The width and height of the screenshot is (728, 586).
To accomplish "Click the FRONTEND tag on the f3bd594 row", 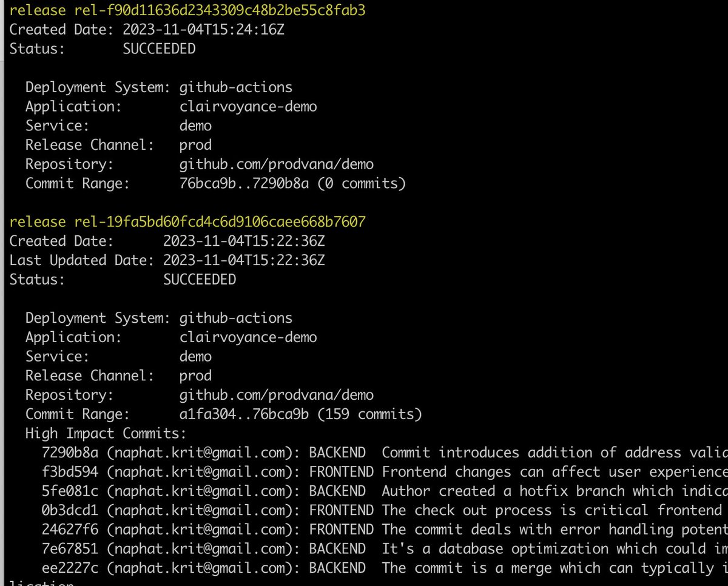I will pos(342,472).
